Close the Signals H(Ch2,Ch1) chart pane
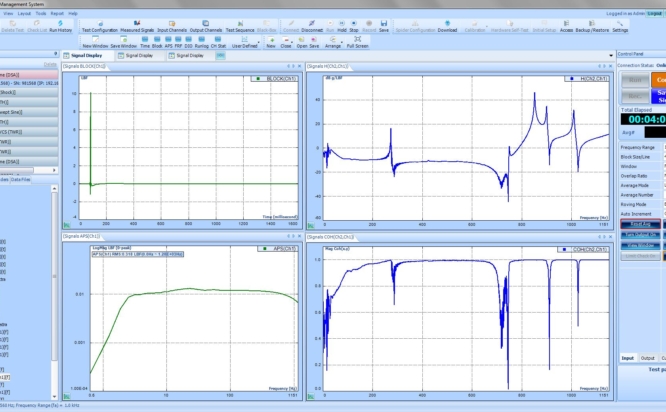The image size is (666, 412). [610, 66]
